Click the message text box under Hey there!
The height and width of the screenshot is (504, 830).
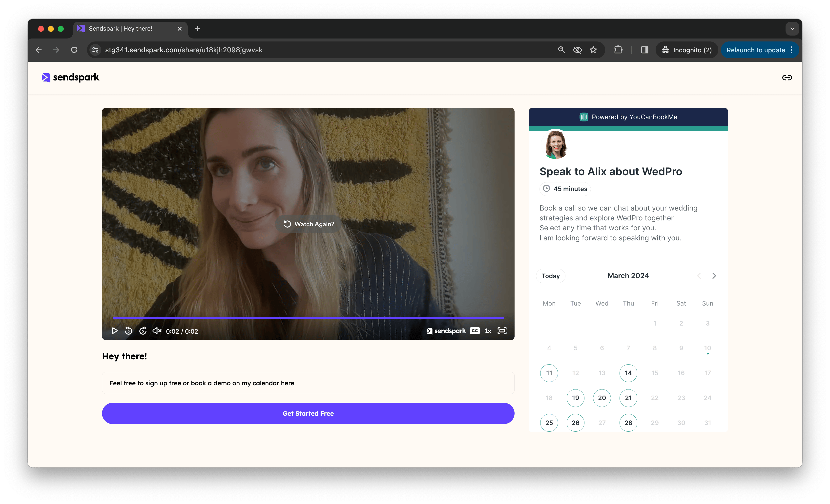(308, 383)
